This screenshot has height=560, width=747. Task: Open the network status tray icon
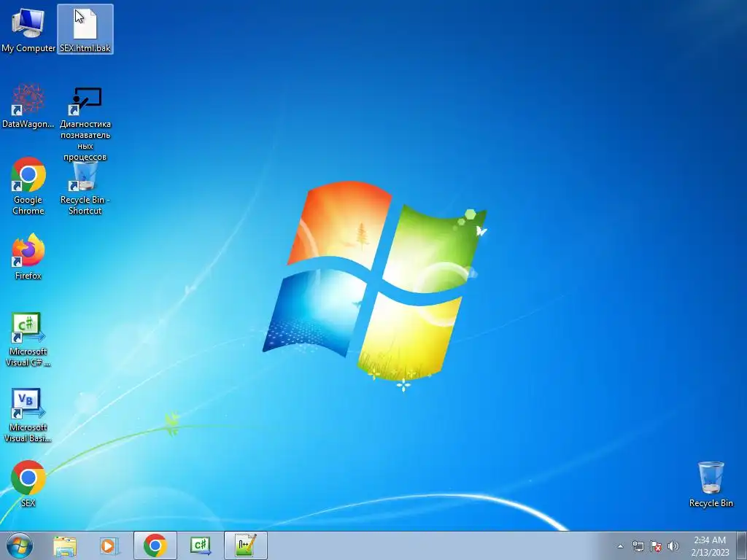tap(638, 546)
